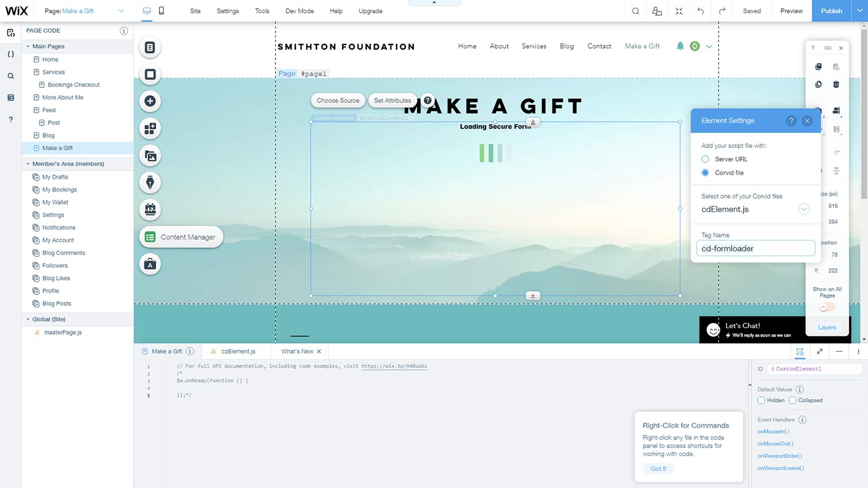Open the Add Apps icon

150,128
